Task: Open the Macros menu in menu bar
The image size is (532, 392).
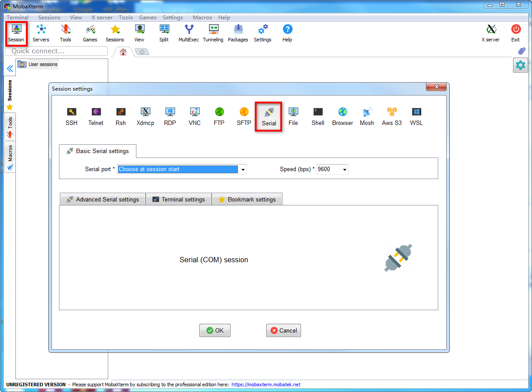Action: (x=202, y=18)
